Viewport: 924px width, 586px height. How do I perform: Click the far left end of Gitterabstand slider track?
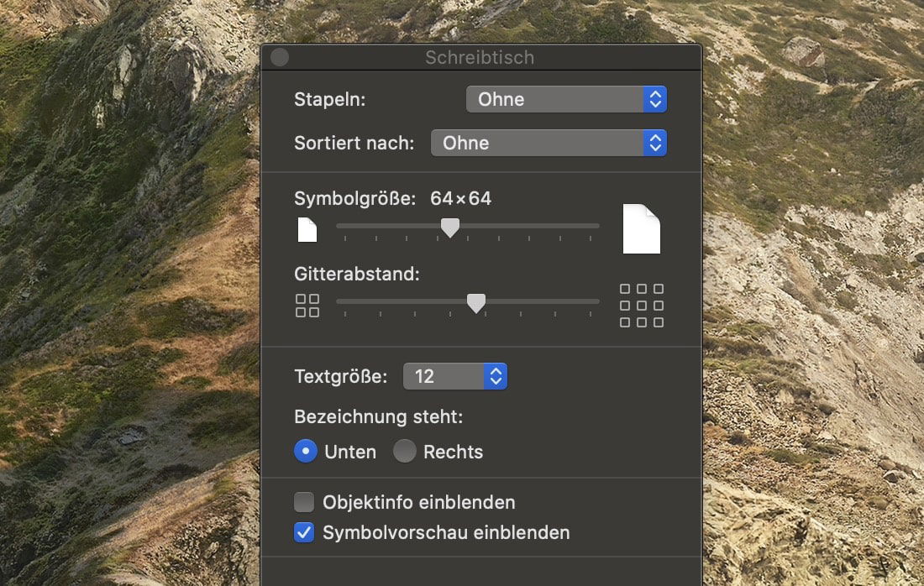(x=339, y=301)
